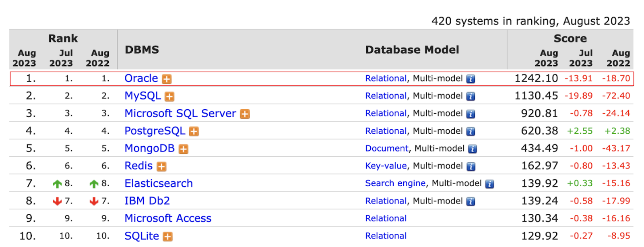The width and height of the screenshot is (644, 247).
Task: Open the MongoDB DBMS link
Action: point(150,148)
